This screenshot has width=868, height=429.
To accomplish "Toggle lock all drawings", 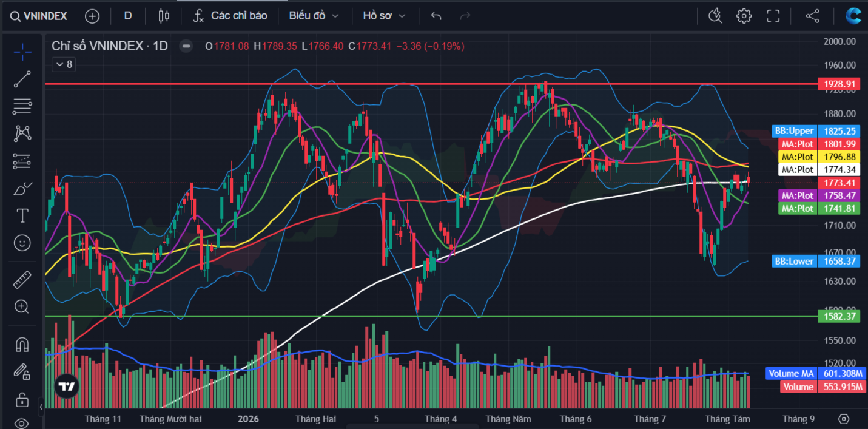I will [22, 399].
